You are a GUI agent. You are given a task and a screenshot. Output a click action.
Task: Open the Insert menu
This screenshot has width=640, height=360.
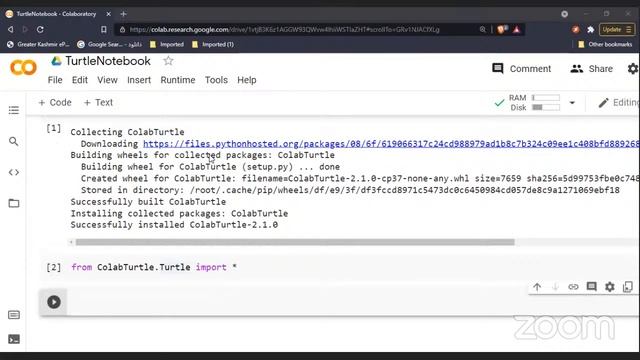[139, 80]
